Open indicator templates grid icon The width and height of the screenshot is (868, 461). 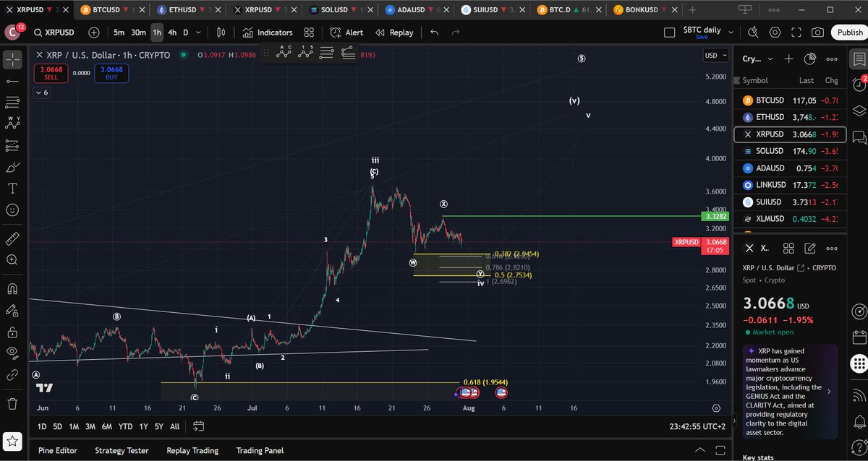tap(309, 33)
